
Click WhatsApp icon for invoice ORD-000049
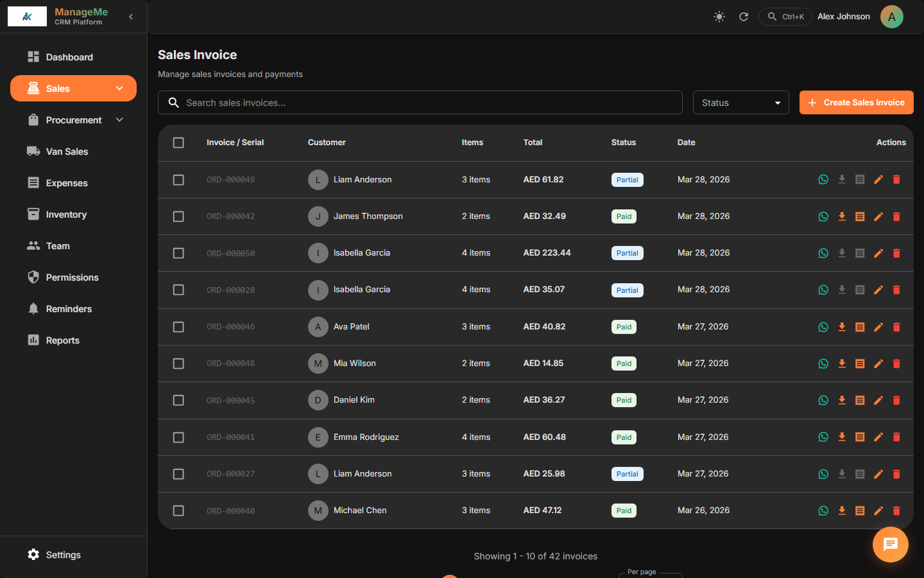(x=823, y=180)
